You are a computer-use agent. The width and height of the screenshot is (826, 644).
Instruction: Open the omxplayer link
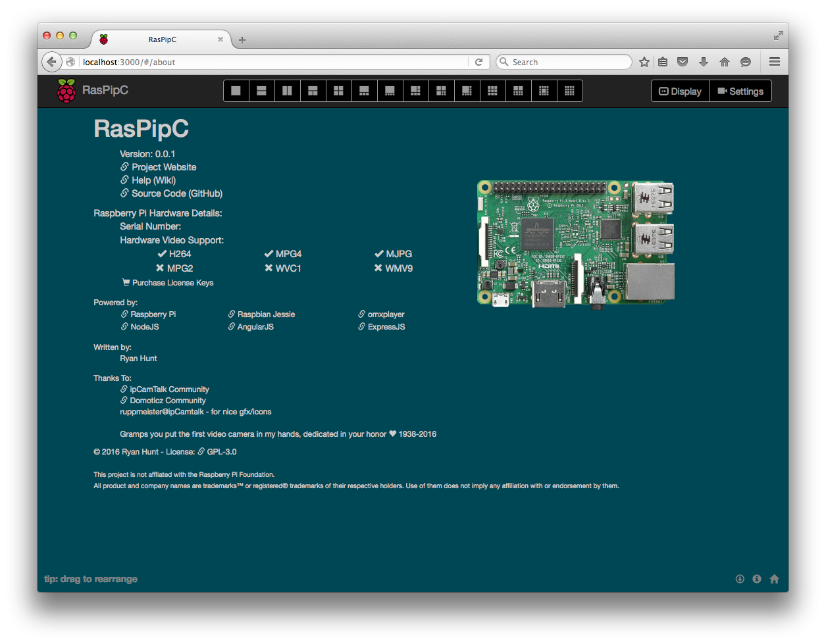pyautogui.click(x=381, y=314)
